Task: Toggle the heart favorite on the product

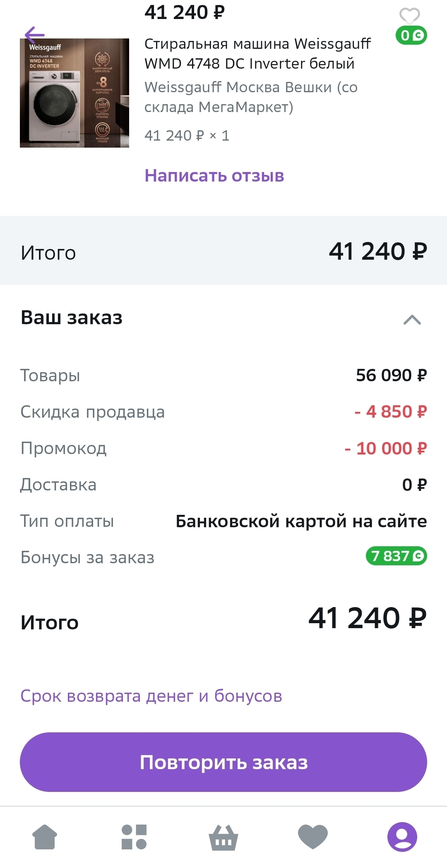Action: click(409, 16)
